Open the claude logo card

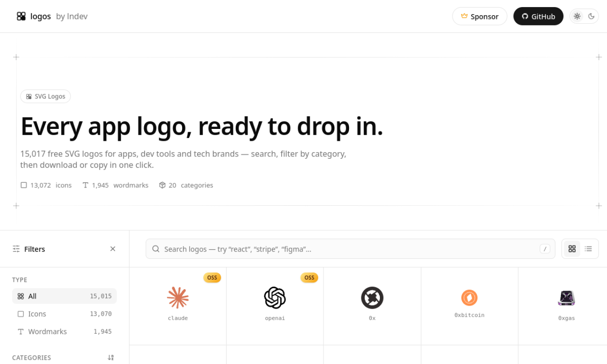click(178, 306)
